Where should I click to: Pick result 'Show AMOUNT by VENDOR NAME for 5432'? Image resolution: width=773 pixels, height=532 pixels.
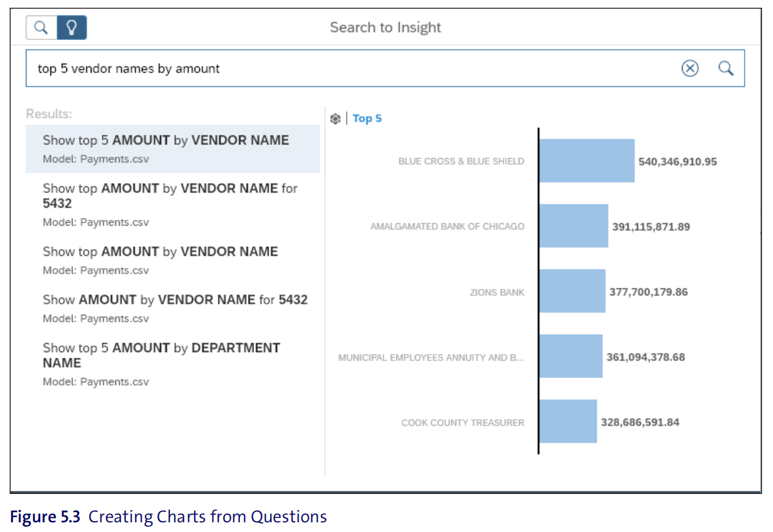pos(173,308)
